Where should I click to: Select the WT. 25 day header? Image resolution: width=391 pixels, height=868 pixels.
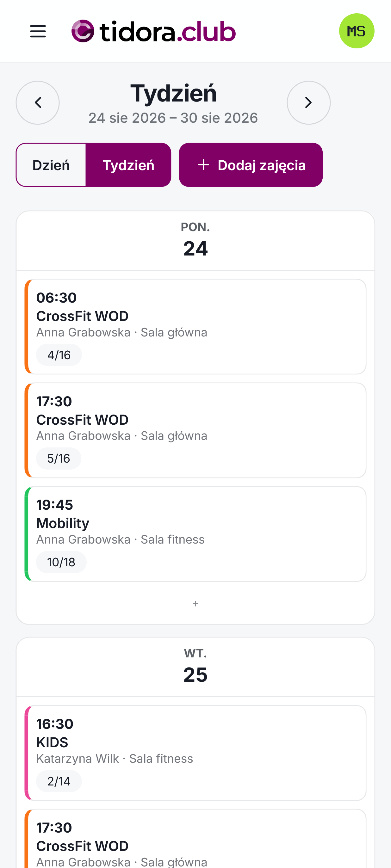coord(195,667)
